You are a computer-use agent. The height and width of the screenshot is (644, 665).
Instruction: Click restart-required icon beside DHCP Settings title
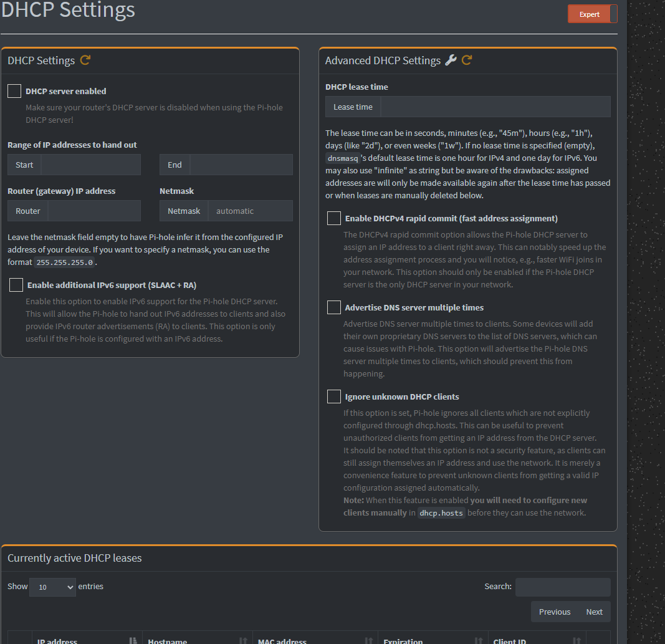pos(85,60)
